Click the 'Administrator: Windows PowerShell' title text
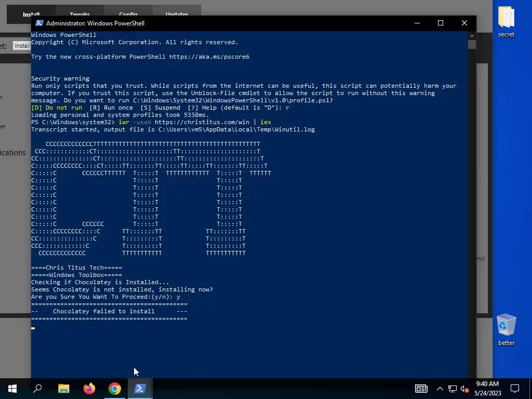 (x=96, y=23)
